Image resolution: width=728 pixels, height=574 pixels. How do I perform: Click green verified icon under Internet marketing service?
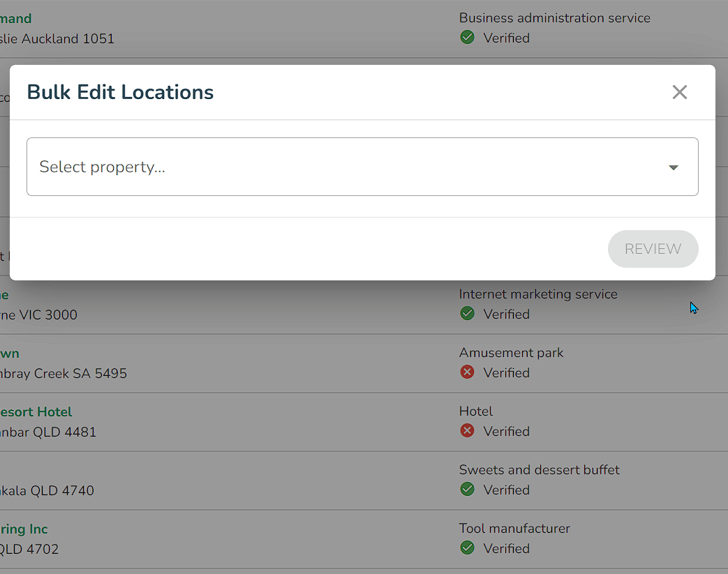pyautogui.click(x=467, y=314)
